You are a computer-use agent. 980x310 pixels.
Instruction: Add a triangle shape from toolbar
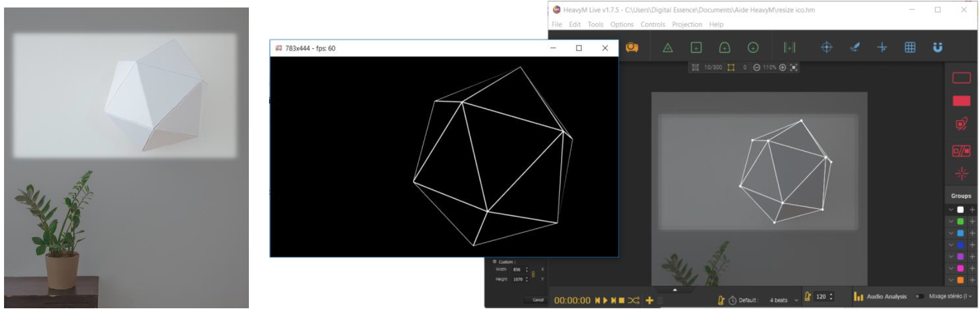coord(668,48)
